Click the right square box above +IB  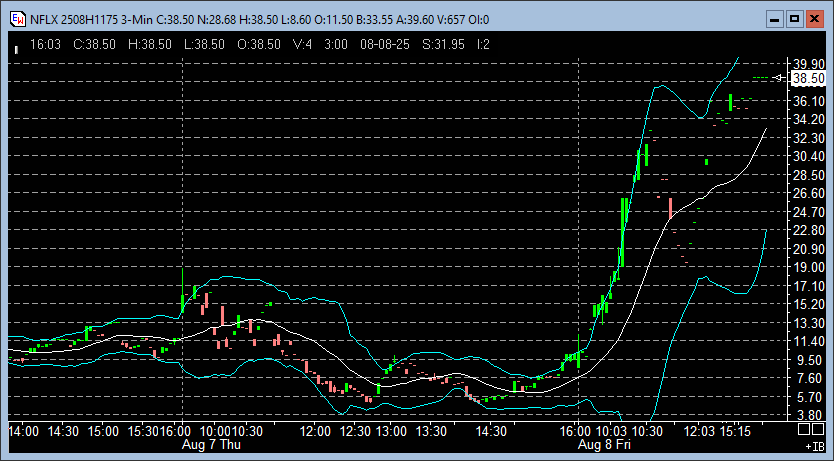[x=818, y=429]
